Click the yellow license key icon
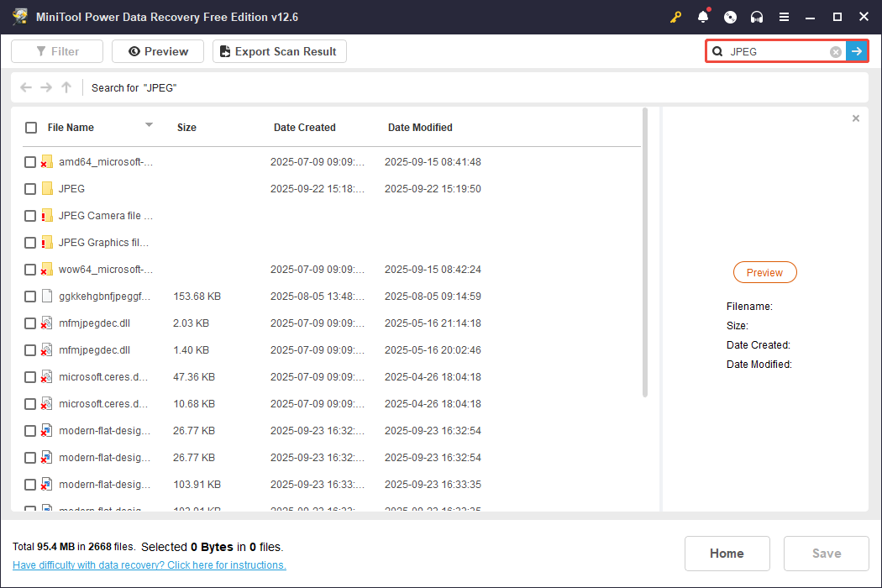 coord(675,17)
